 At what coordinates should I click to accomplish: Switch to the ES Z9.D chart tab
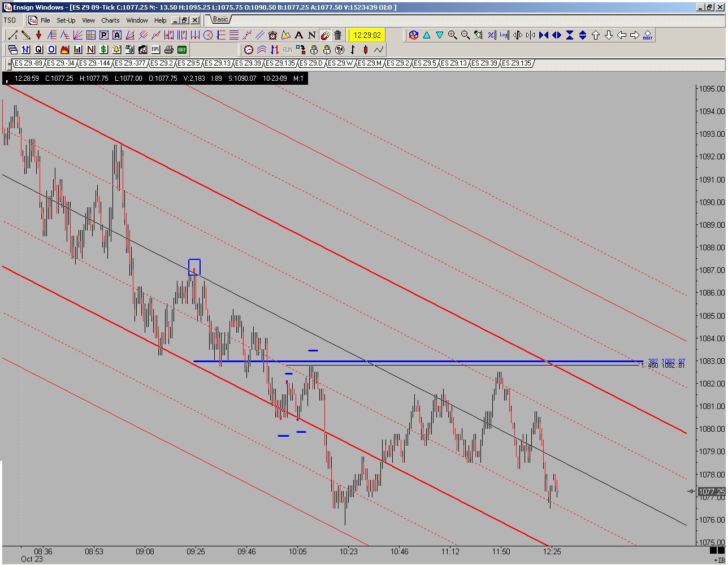pyautogui.click(x=310, y=63)
